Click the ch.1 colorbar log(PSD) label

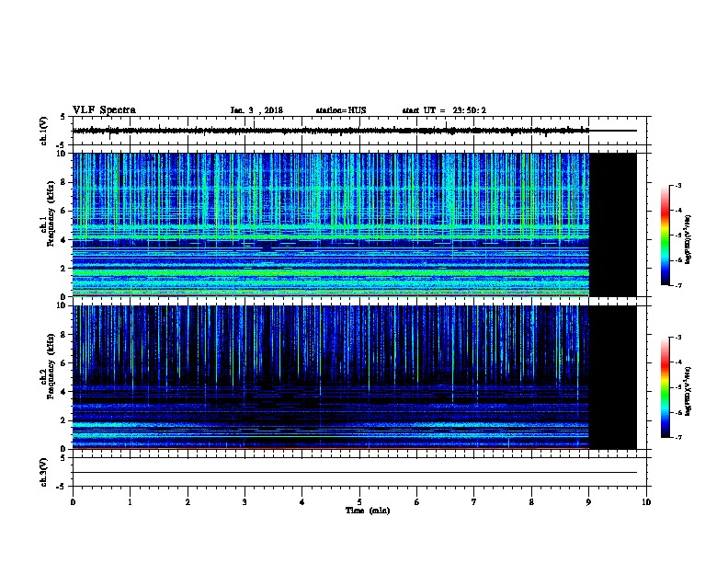click(x=688, y=239)
